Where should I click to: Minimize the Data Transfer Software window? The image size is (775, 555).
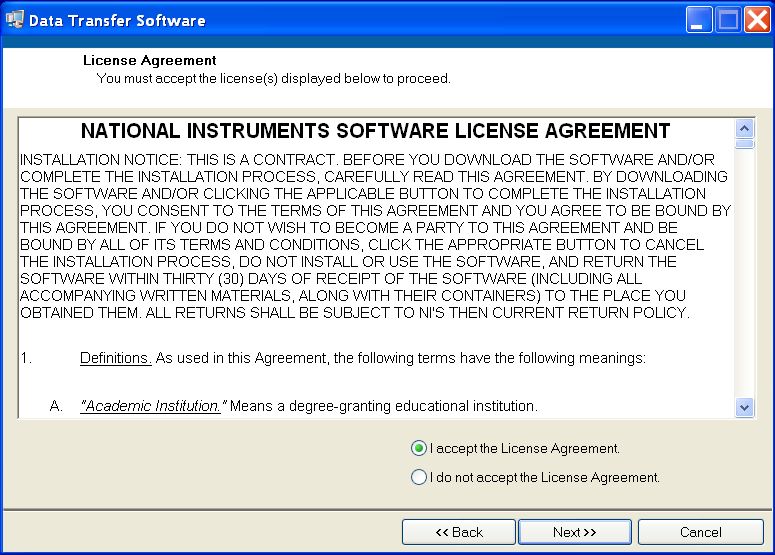(x=698, y=20)
